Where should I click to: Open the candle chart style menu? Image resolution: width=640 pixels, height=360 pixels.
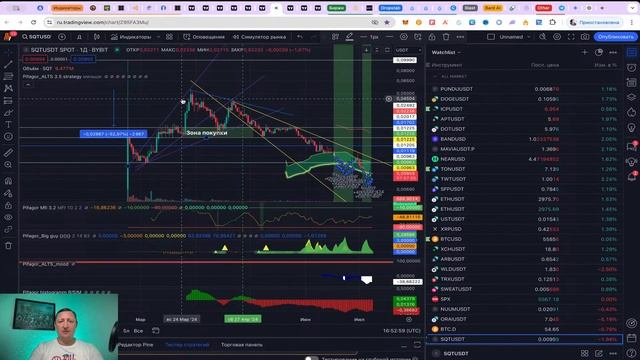click(97, 37)
